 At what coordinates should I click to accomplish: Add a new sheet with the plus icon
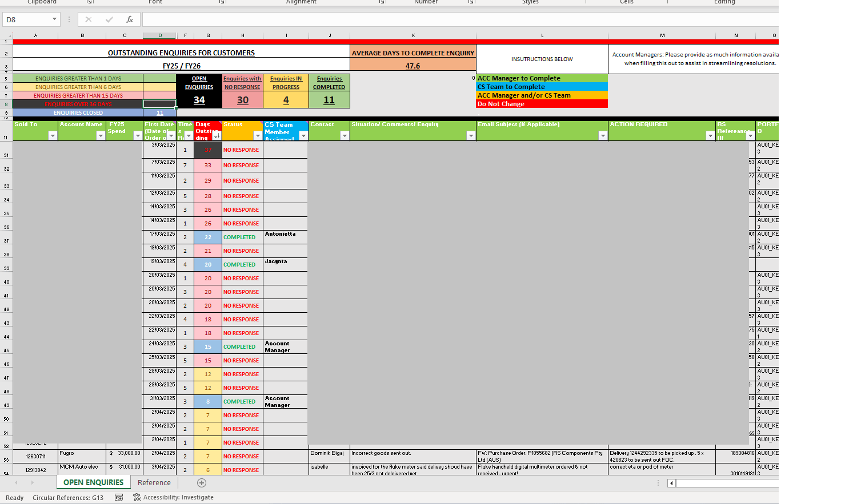point(202,483)
